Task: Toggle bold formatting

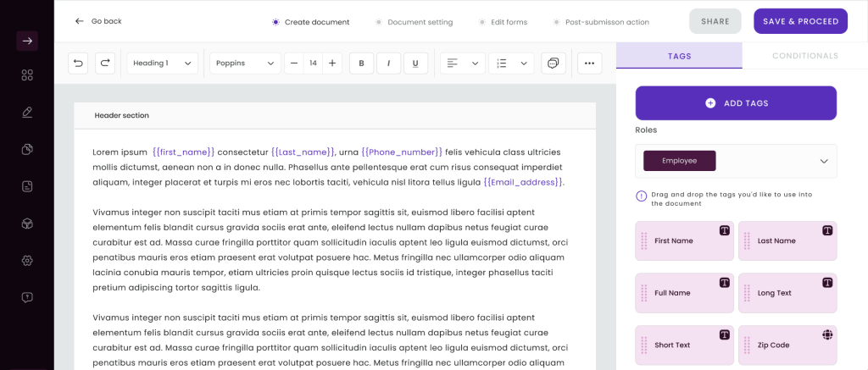Action: tap(361, 64)
